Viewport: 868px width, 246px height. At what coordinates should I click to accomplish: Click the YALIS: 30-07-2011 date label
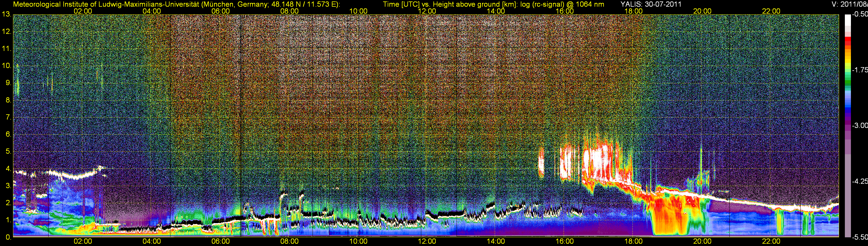[651, 4]
